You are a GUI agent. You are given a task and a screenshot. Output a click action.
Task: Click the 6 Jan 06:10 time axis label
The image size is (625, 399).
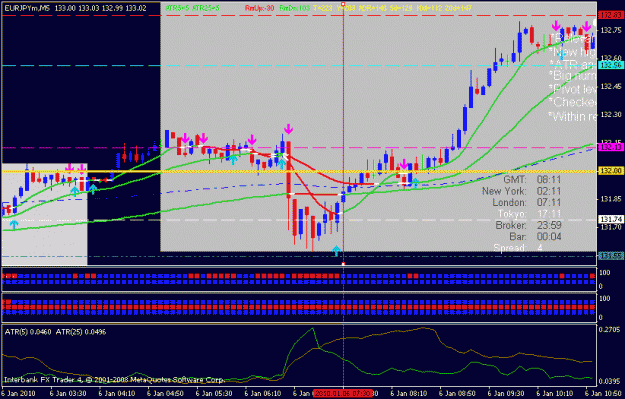tap(263, 393)
